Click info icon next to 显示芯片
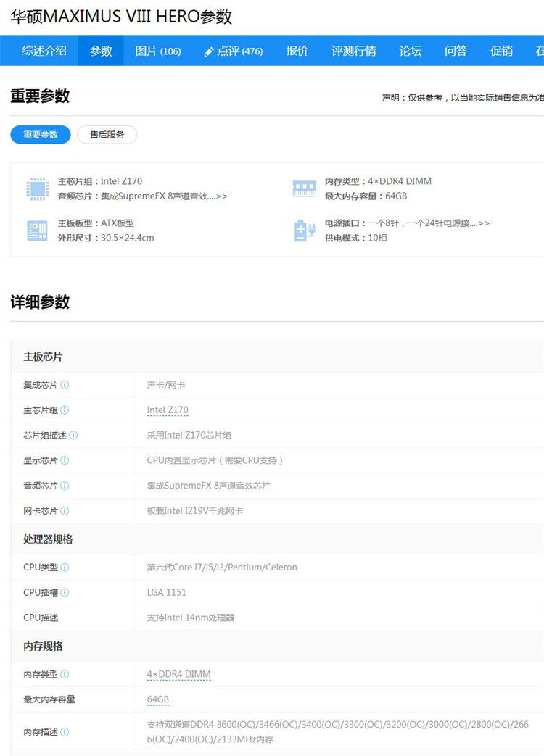 [65, 460]
